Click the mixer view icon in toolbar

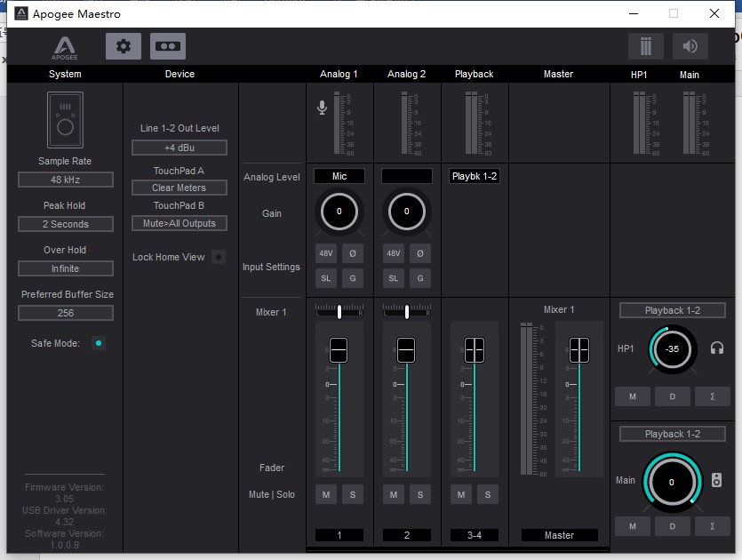(168, 46)
